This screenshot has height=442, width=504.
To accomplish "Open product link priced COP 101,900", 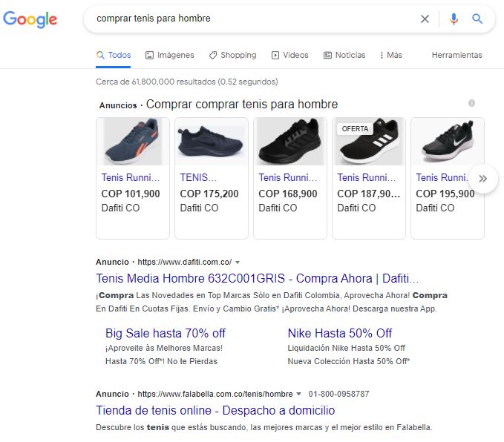I will coord(131,177).
